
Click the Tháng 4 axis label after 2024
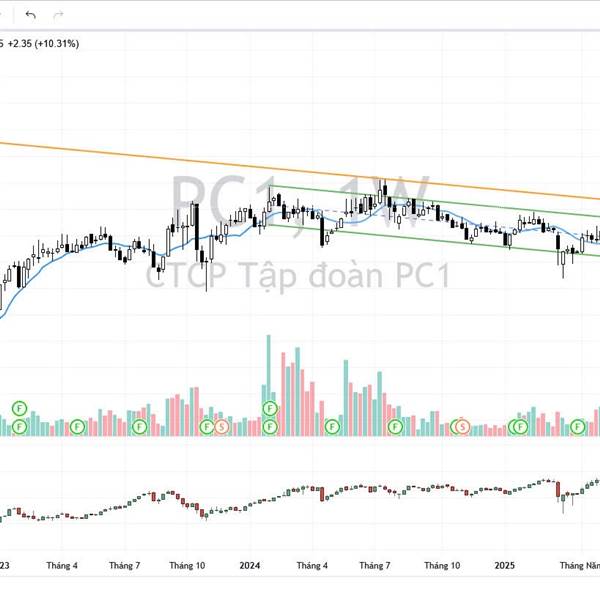click(312, 565)
